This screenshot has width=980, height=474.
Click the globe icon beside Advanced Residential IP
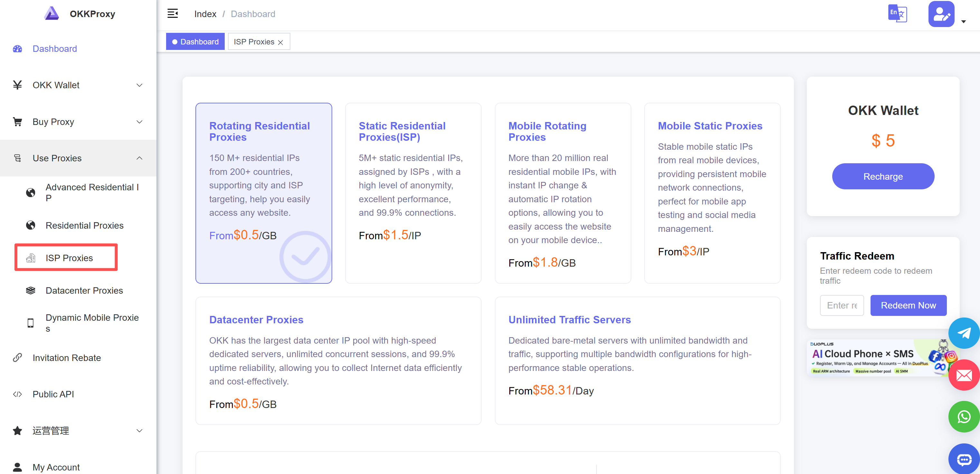[x=31, y=193]
